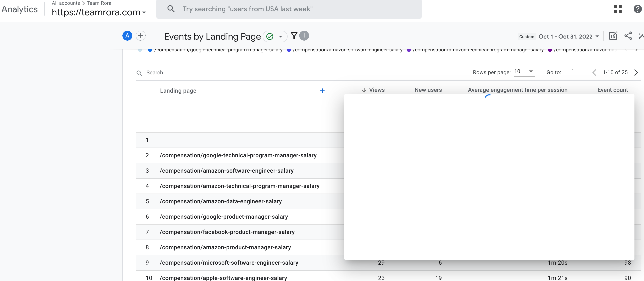
Task: Click the Team Rora breadcrumb link
Action: pyautogui.click(x=99, y=3)
